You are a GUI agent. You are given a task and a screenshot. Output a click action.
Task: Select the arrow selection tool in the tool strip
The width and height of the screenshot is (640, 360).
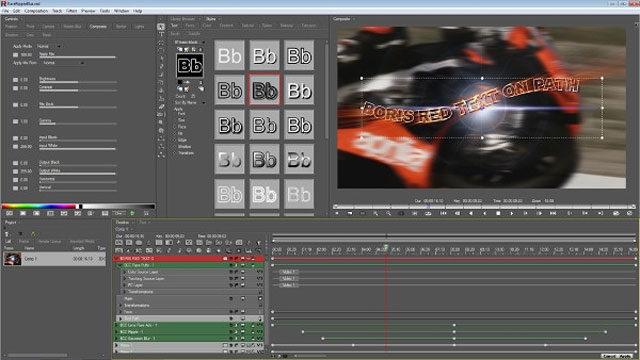coord(161,27)
